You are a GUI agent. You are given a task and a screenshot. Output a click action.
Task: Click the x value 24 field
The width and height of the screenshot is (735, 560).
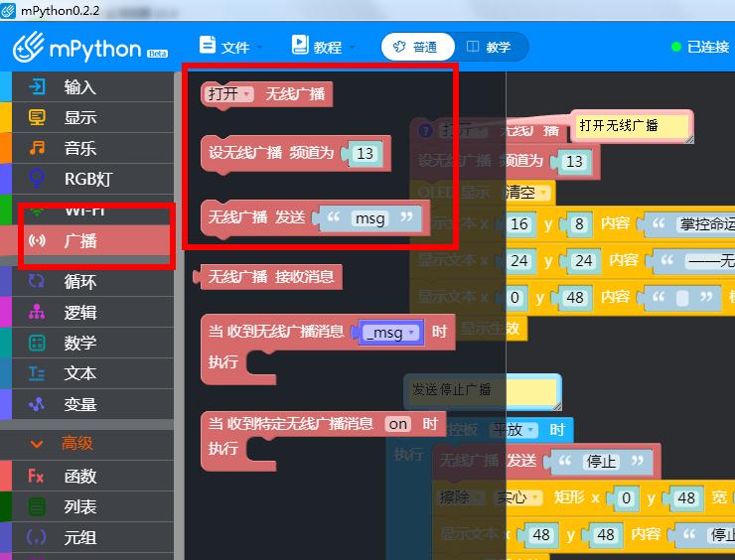518,260
